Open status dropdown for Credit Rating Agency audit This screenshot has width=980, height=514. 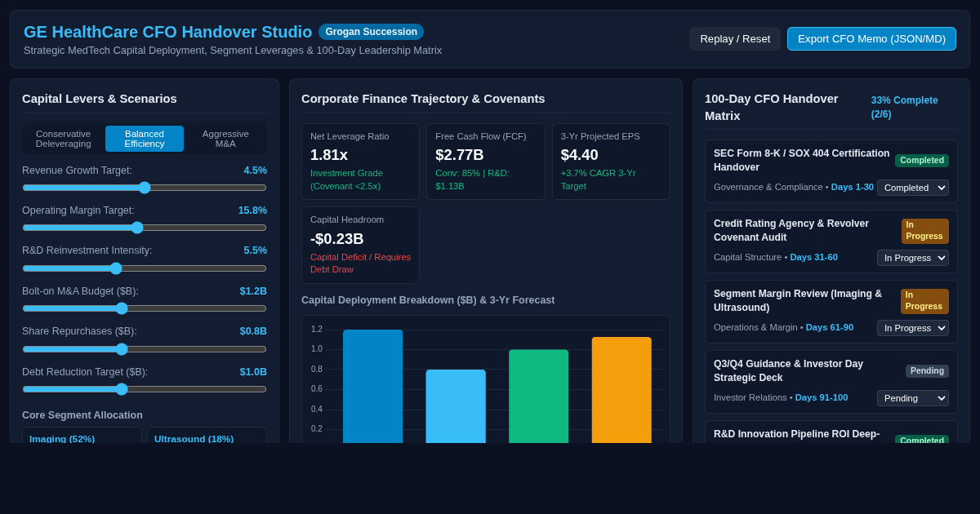tap(913, 258)
